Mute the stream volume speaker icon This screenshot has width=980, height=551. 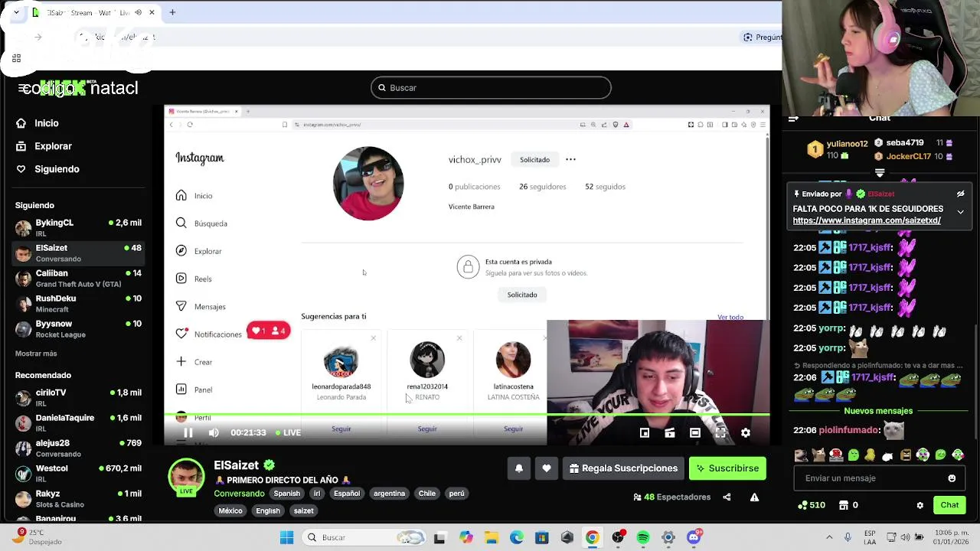pyautogui.click(x=214, y=432)
